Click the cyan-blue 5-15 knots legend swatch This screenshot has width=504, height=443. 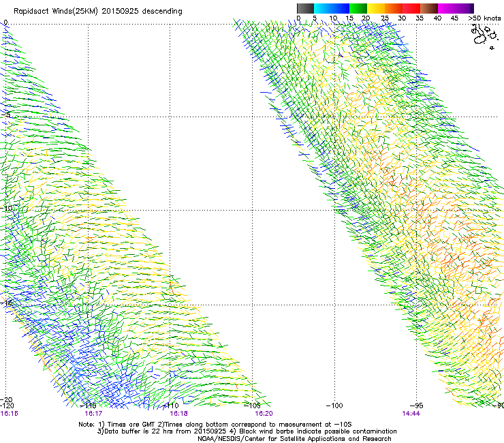332,8
